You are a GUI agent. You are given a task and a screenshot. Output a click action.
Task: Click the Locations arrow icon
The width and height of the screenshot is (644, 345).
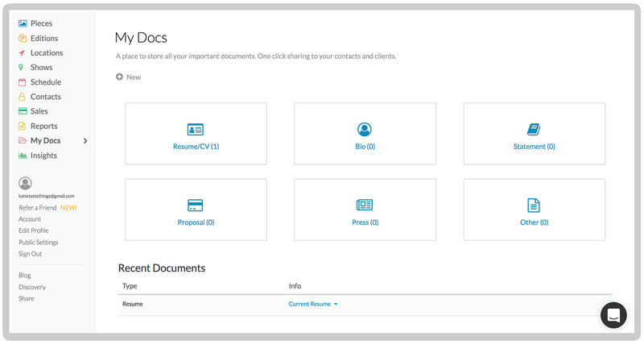[x=22, y=53]
